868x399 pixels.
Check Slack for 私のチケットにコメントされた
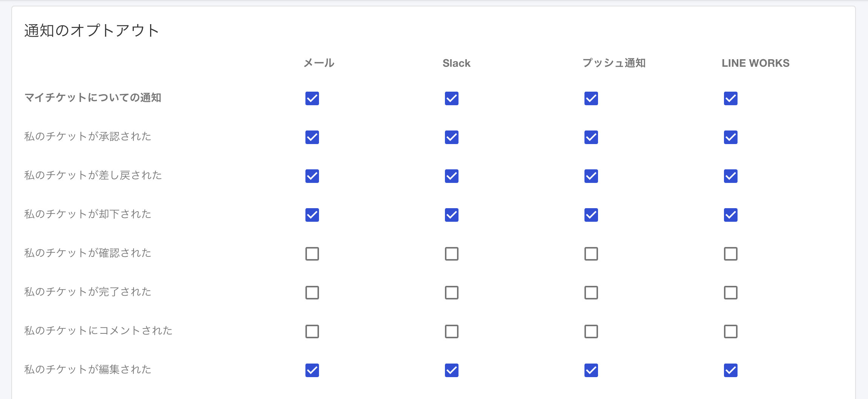[452, 331]
